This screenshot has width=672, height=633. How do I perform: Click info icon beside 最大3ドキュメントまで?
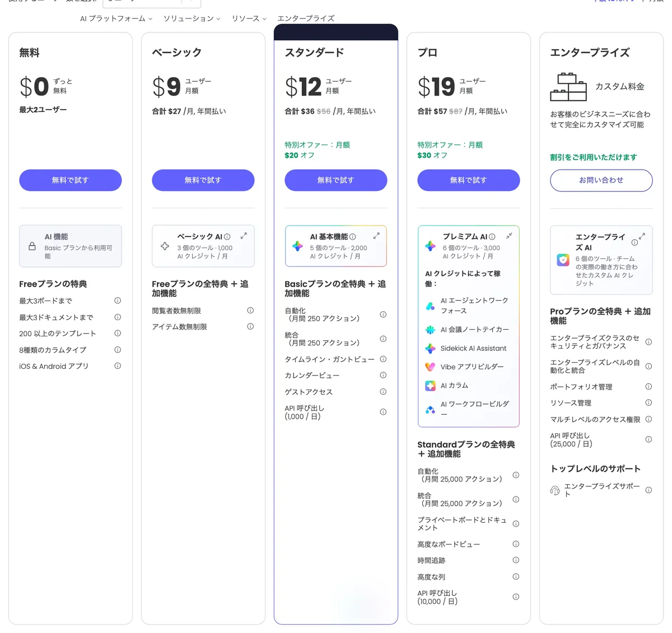click(x=118, y=317)
